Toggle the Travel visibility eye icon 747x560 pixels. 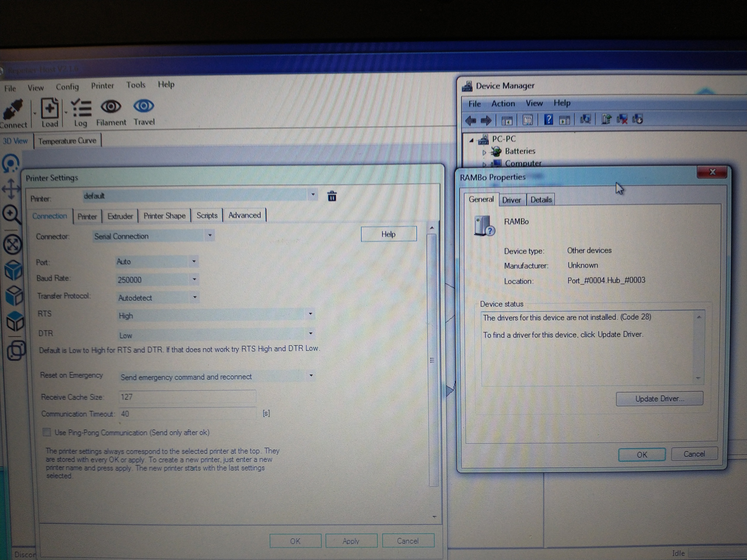[x=144, y=106]
